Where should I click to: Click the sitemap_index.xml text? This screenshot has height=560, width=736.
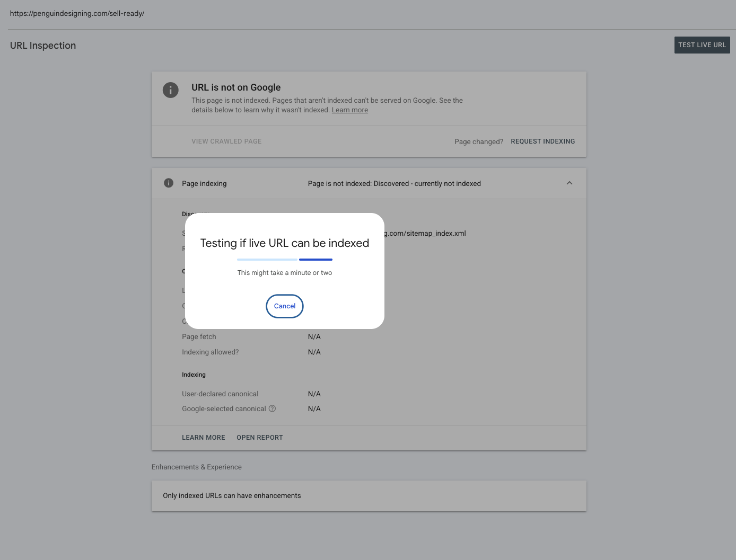pyautogui.click(x=425, y=233)
